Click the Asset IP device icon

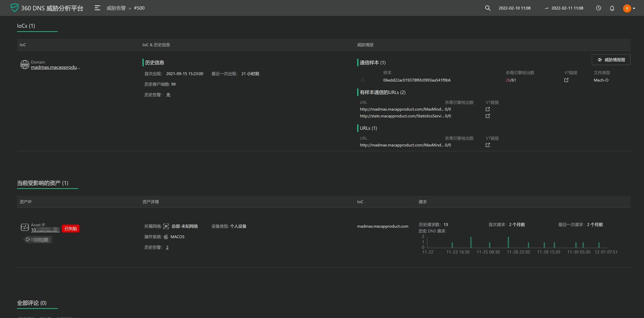(x=25, y=227)
